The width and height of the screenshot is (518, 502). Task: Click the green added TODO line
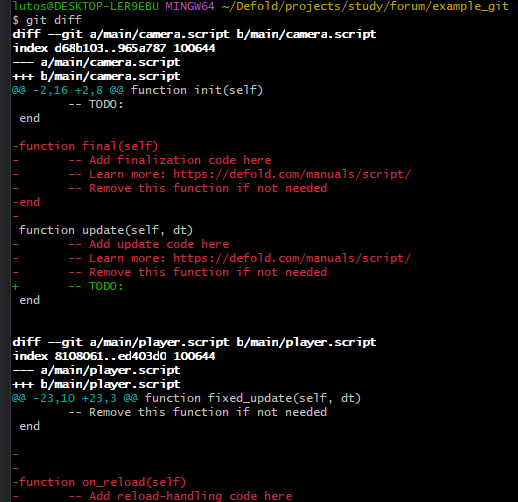click(68, 286)
